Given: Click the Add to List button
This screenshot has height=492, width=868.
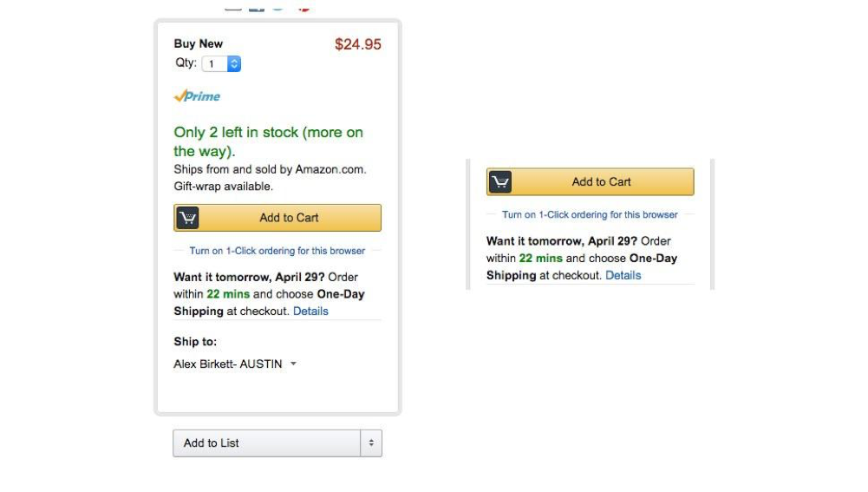Looking at the screenshot, I should pyautogui.click(x=267, y=443).
